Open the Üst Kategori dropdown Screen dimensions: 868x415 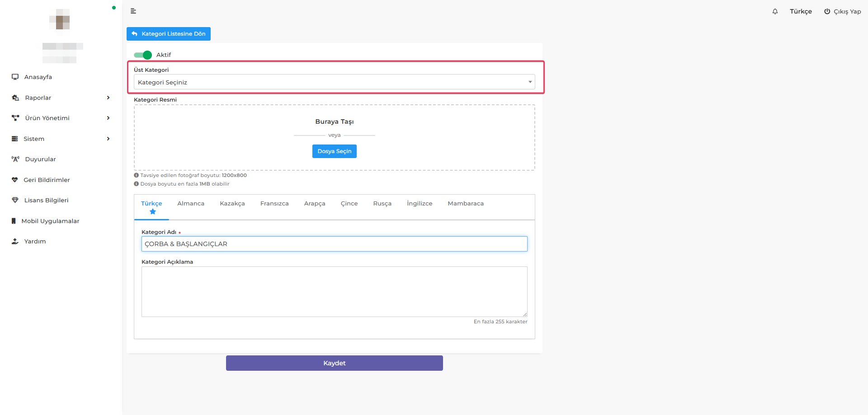pos(334,82)
